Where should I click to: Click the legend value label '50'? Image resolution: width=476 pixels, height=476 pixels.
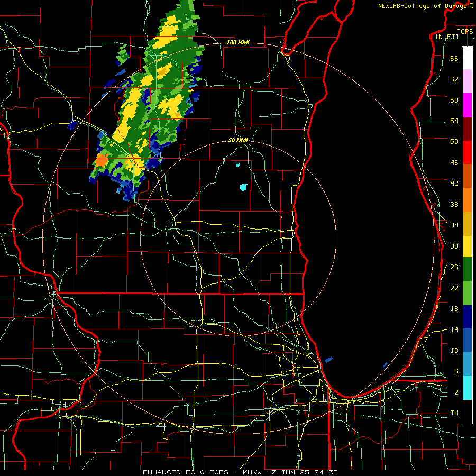[x=454, y=142]
